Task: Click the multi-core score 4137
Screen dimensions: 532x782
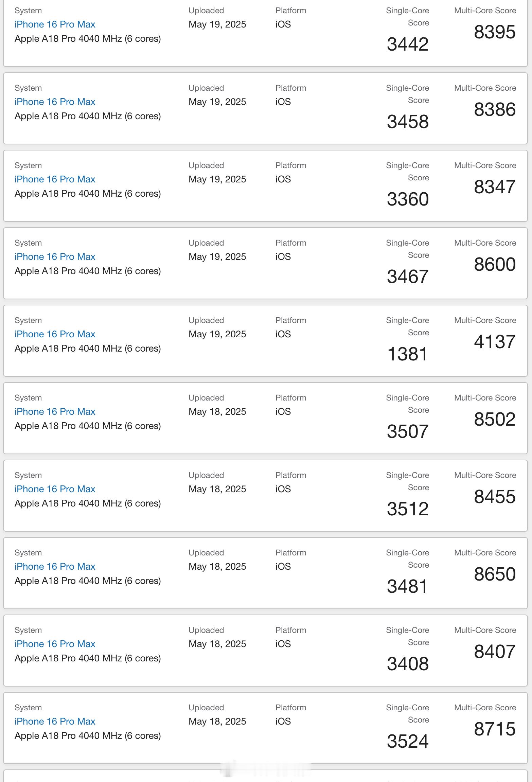Action: [495, 342]
